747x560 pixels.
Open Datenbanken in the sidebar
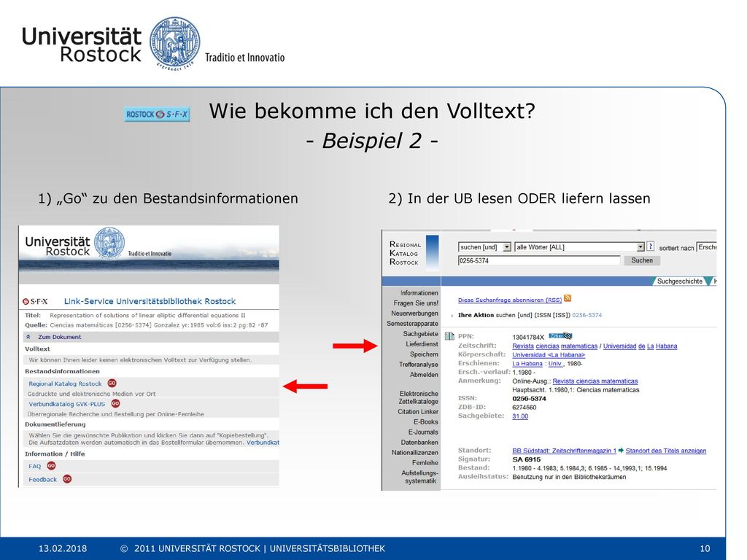419,443
